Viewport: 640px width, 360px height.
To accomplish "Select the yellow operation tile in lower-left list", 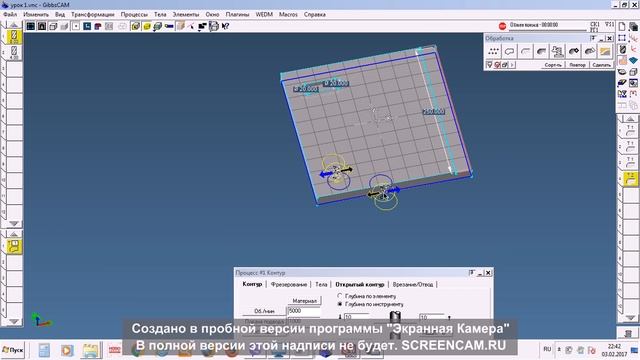I will click(14, 246).
